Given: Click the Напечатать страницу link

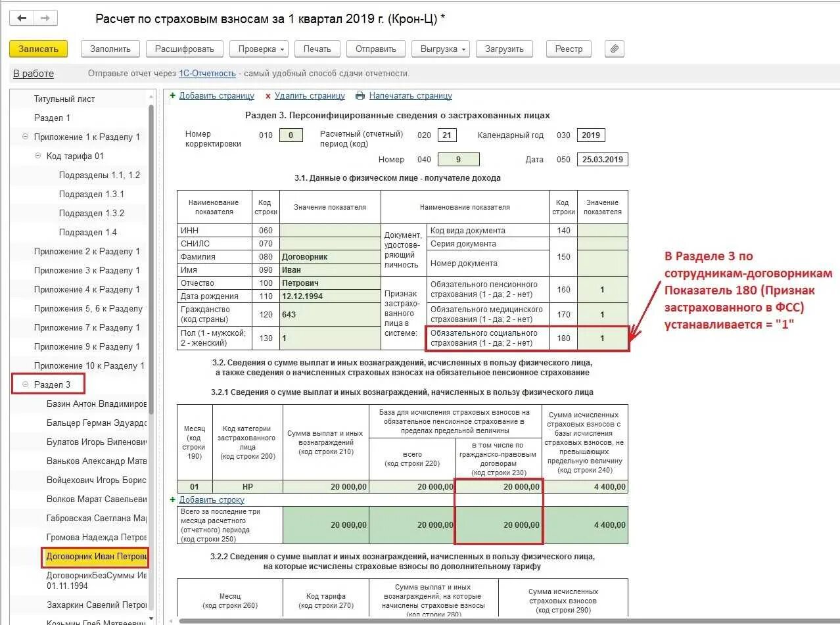Looking at the screenshot, I should click(411, 96).
